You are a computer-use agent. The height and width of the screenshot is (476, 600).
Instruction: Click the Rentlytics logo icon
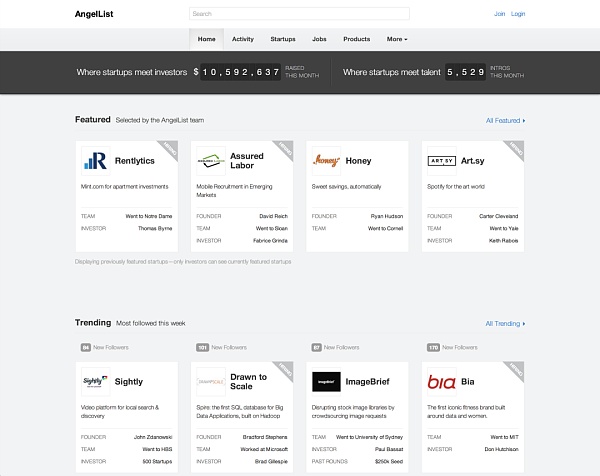click(x=95, y=161)
